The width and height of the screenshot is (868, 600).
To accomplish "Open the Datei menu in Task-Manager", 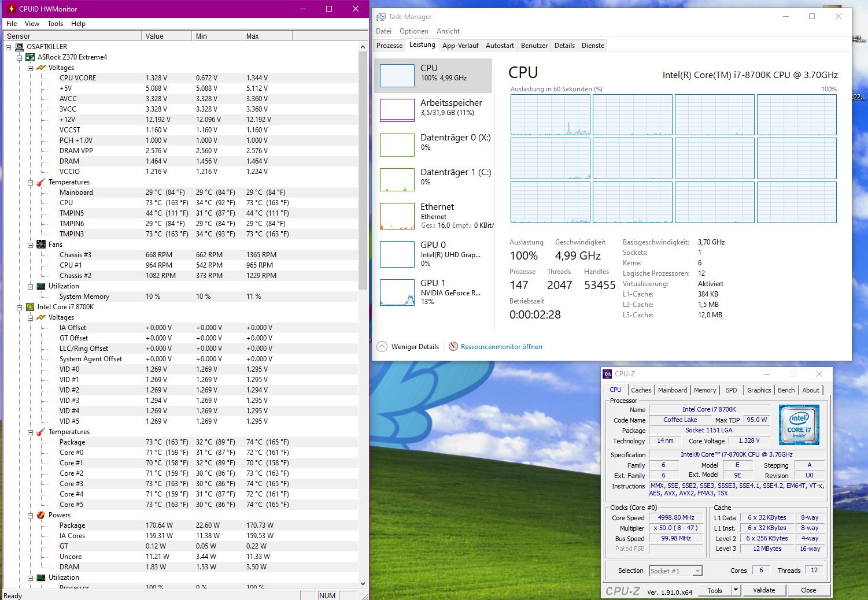I will [x=383, y=31].
